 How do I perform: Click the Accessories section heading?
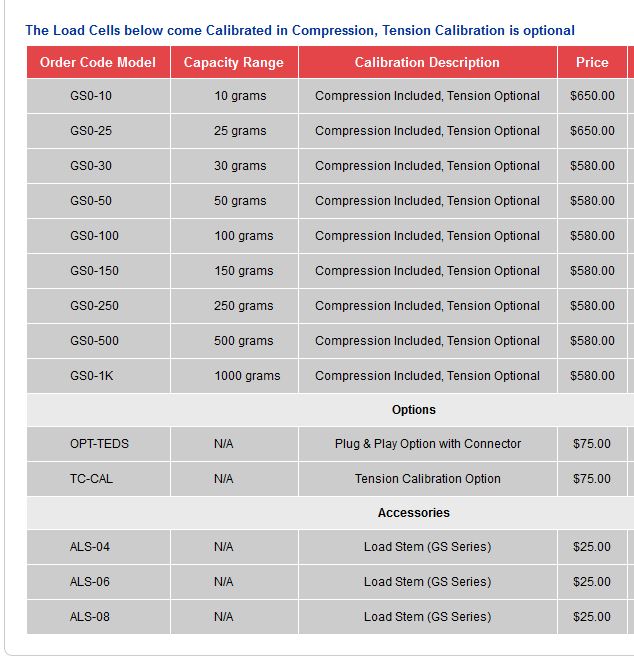(x=414, y=513)
